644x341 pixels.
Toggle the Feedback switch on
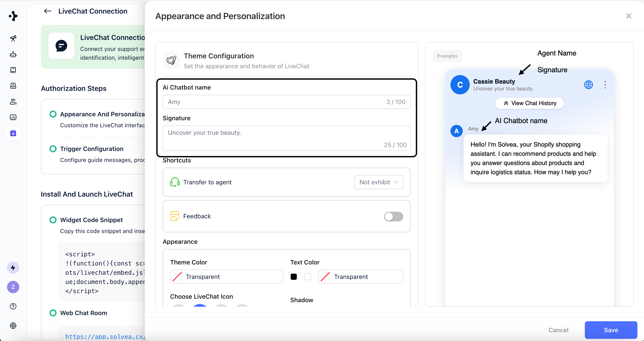(393, 216)
